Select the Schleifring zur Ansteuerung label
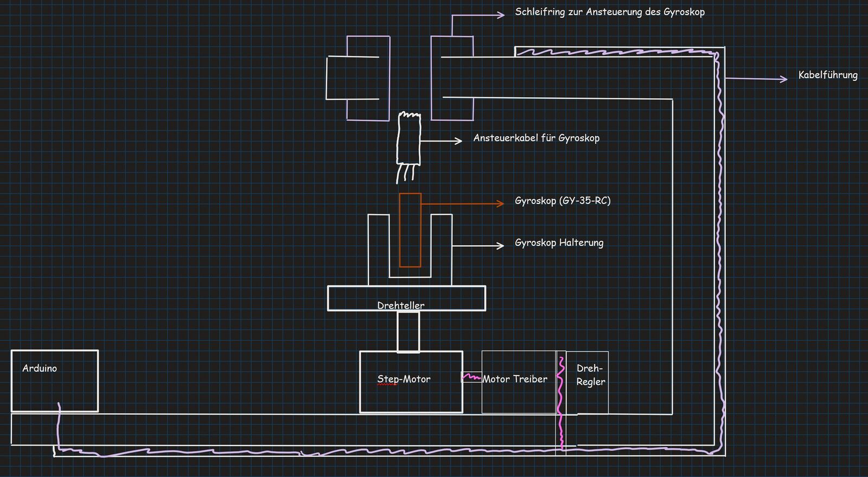 (x=609, y=12)
